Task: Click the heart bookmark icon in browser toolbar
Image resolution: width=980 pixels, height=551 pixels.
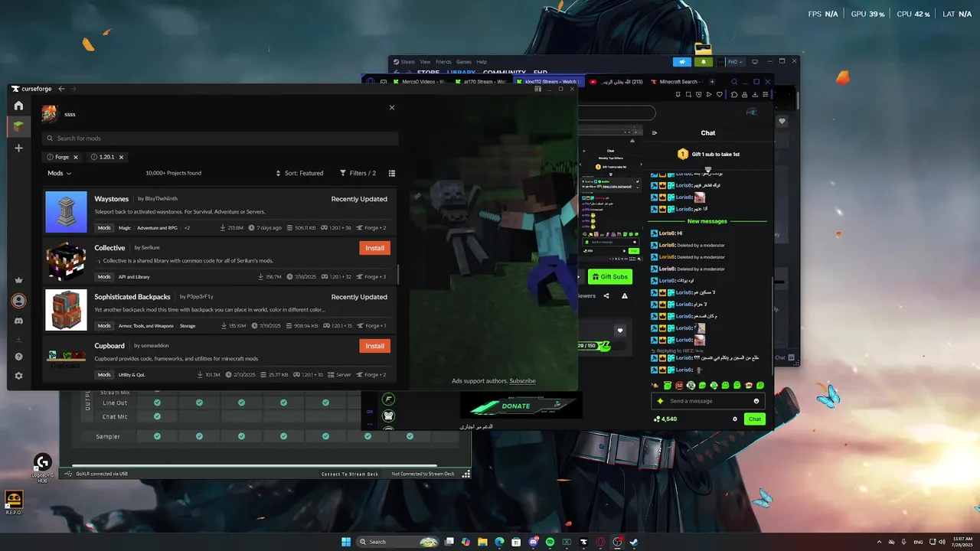Action: [x=720, y=95]
